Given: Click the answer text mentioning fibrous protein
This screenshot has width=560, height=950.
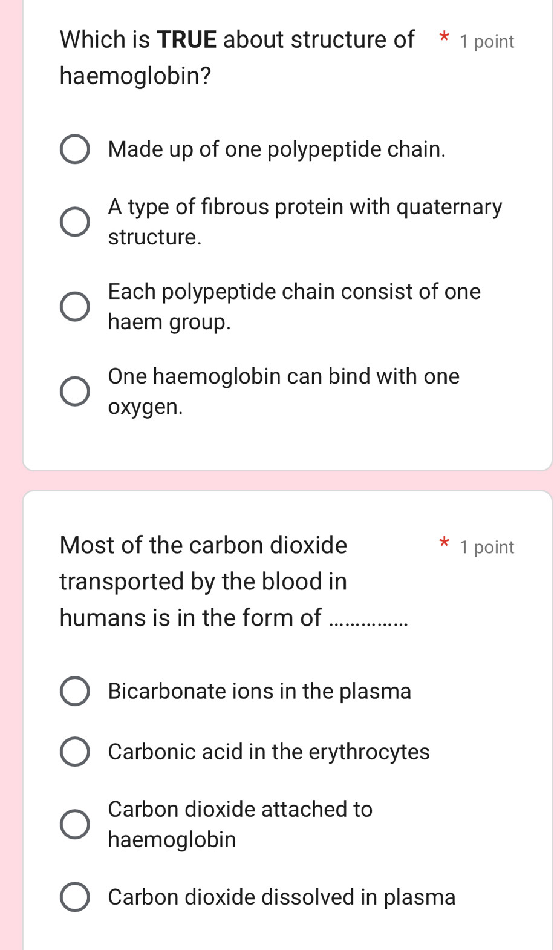Looking at the screenshot, I should point(305,221).
